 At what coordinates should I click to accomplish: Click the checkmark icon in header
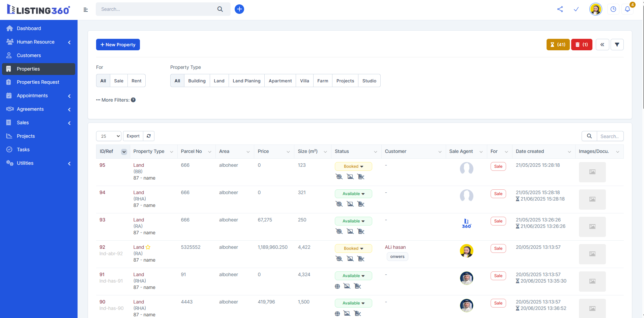click(x=576, y=9)
